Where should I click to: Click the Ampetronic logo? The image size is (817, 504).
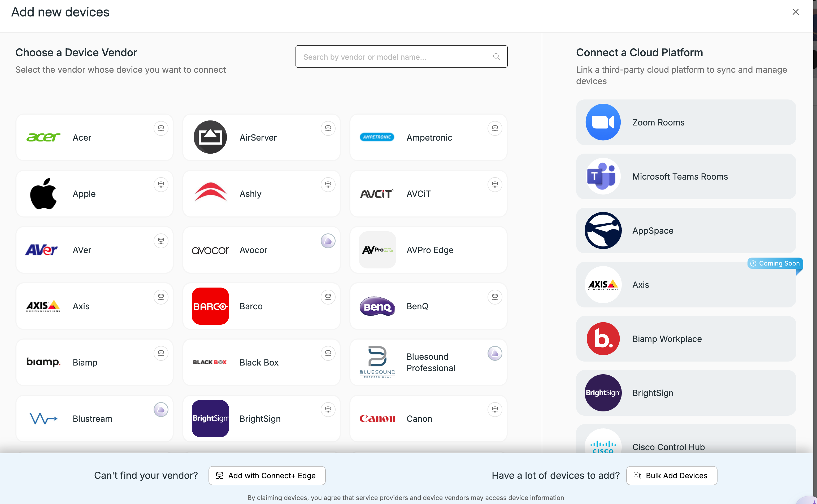377,137
